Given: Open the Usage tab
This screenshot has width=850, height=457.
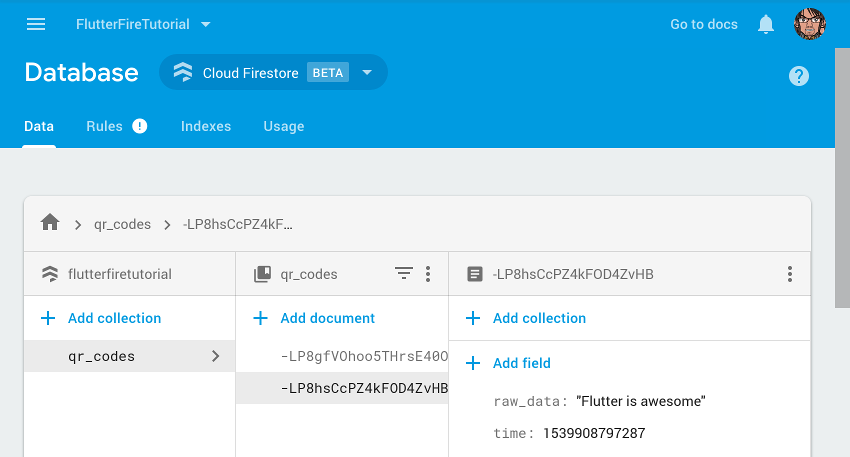Looking at the screenshot, I should coord(284,126).
